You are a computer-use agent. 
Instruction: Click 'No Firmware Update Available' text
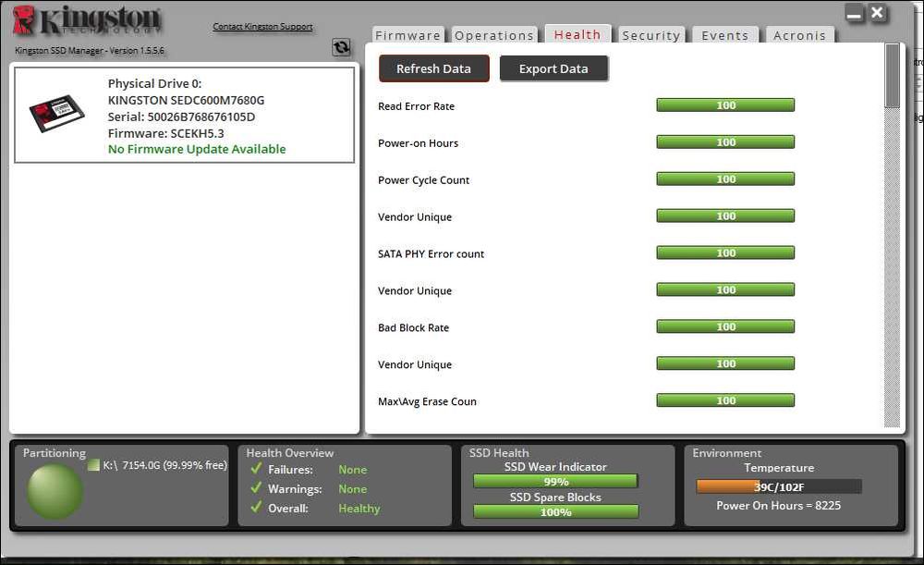197,149
